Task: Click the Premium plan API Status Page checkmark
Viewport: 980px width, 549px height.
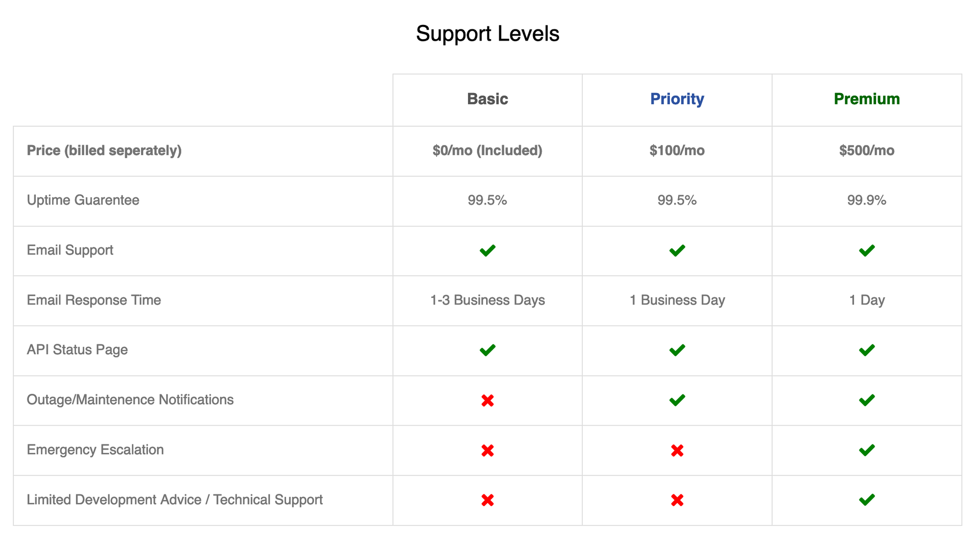Action: tap(867, 350)
